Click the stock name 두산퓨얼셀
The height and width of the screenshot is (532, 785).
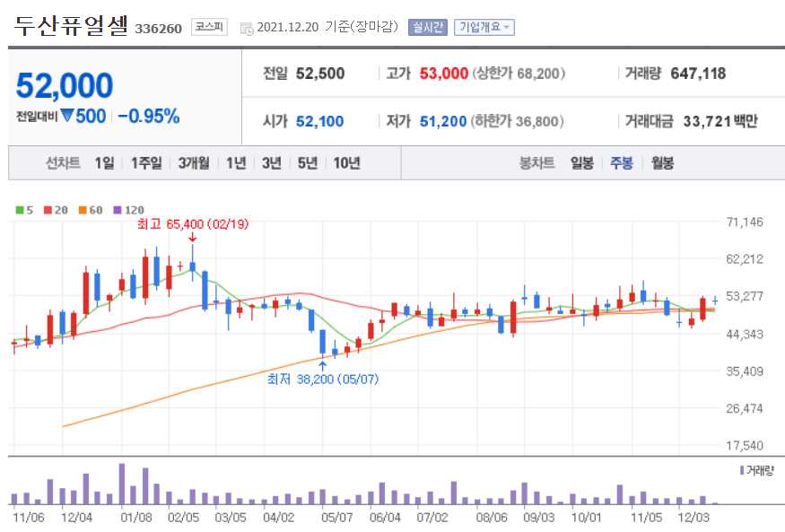71,26
